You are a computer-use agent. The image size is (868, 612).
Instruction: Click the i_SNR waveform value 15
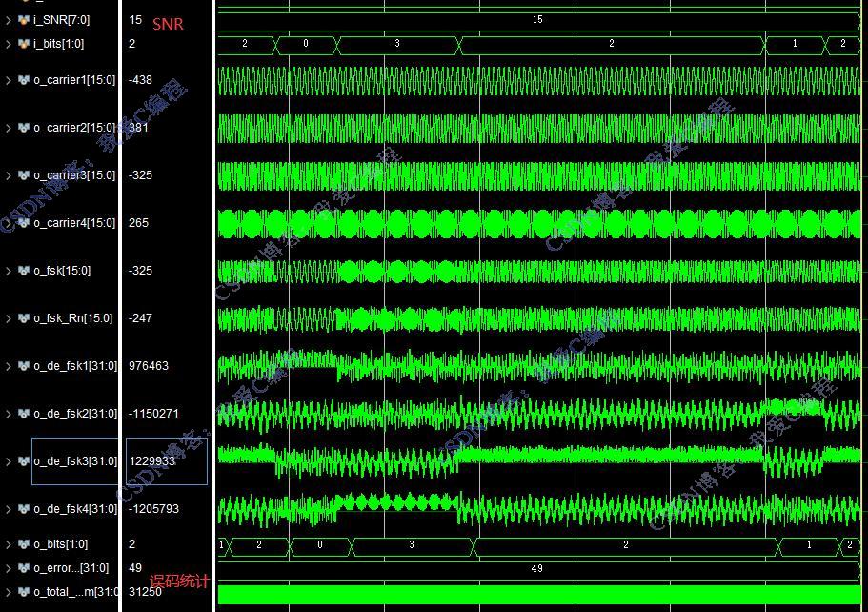537,20
